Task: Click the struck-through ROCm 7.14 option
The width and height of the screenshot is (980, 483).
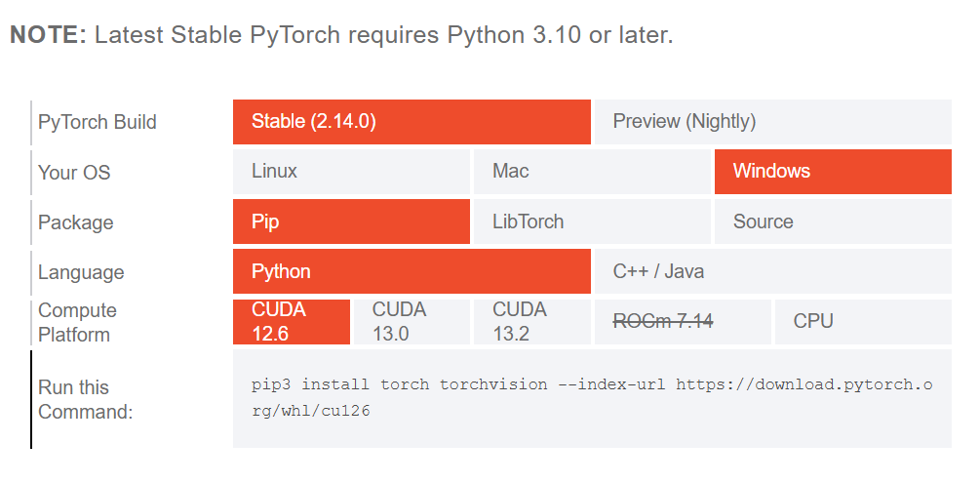Action: pyautogui.click(x=683, y=322)
